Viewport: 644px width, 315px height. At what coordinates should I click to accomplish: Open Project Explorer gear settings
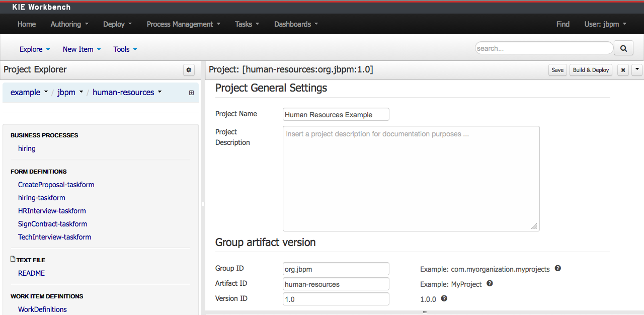tap(189, 70)
